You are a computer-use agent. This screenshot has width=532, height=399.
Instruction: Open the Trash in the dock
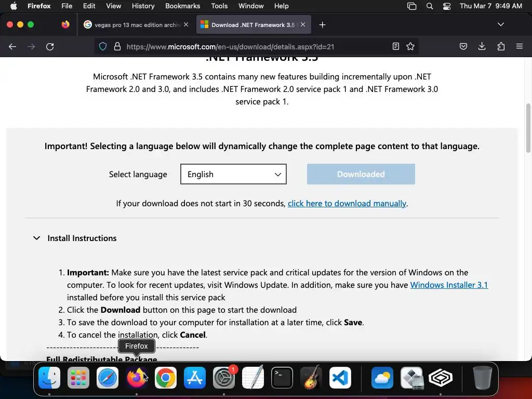click(483, 378)
